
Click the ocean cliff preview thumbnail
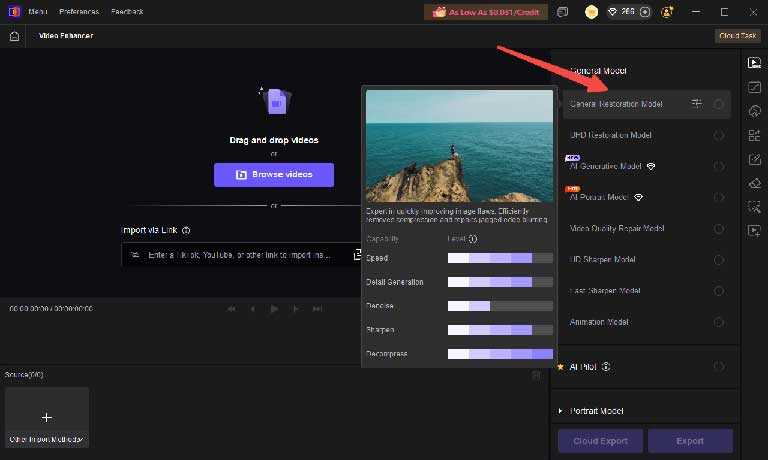459,145
